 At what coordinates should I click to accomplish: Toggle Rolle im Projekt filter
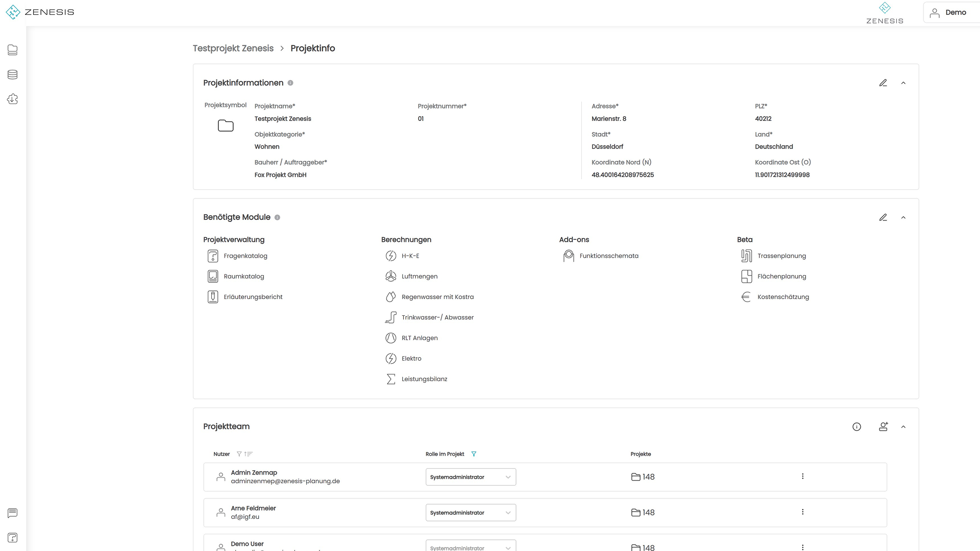[x=474, y=454]
